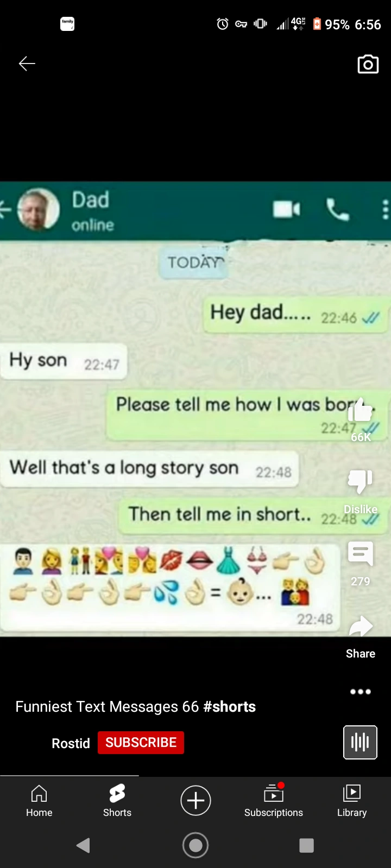The height and width of the screenshot is (868, 391).
Task: Subscribe to the Rostid channel
Action: click(x=141, y=743)
